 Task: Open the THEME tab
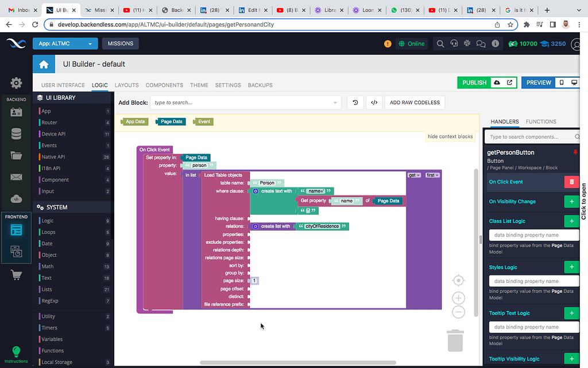[x=199, y=85]
